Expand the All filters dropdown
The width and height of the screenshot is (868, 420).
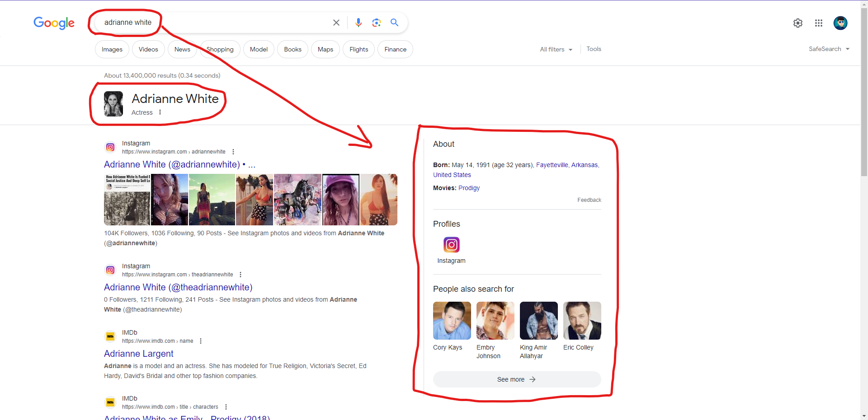tap(556, 49)
